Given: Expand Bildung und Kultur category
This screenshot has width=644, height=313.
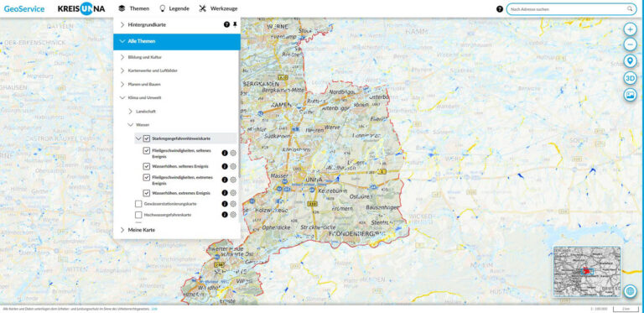Looking at the screenshot, I should 122,58.
